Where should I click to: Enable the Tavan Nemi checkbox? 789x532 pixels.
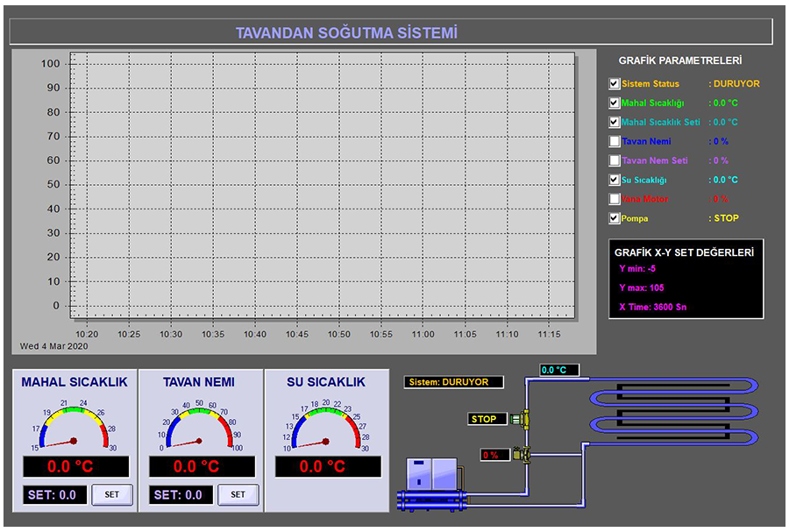click(x=614, y=141)
